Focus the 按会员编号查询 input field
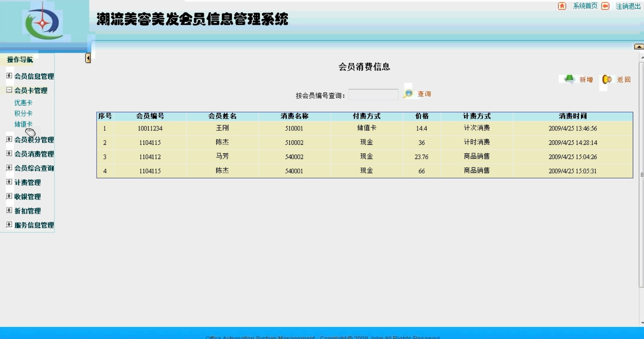The width and height of the screenshot is (644, 339). point(373,95)
